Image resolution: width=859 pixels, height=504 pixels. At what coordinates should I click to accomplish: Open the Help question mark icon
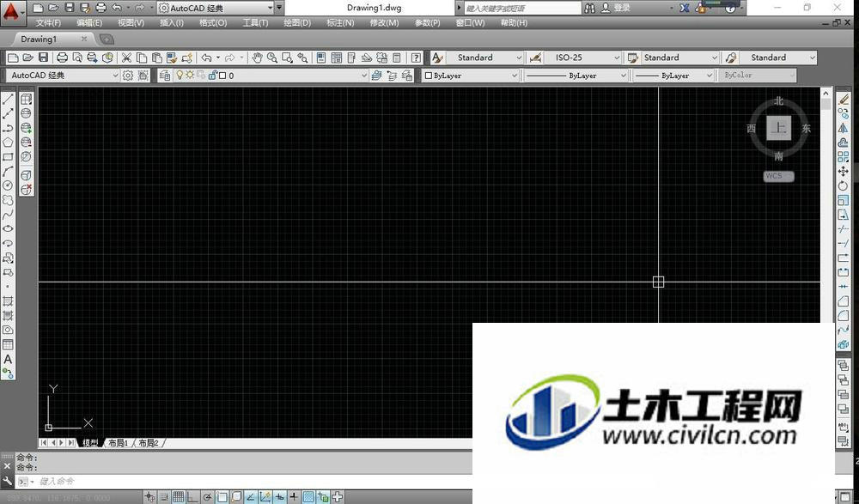pos(417,58)
